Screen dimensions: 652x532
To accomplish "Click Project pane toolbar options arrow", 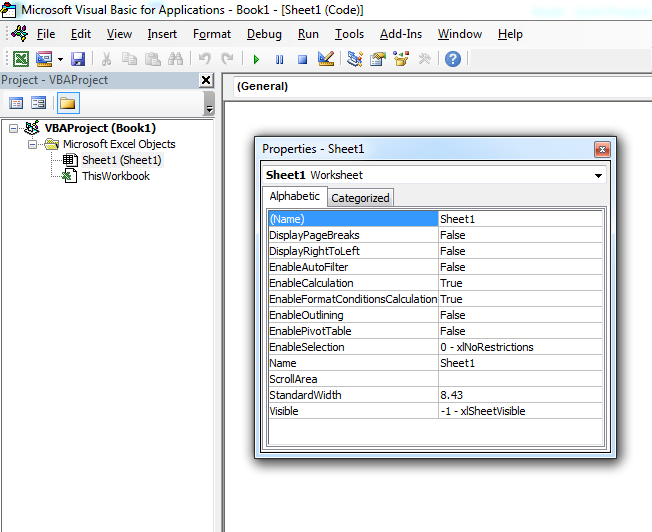I will 210,109.
